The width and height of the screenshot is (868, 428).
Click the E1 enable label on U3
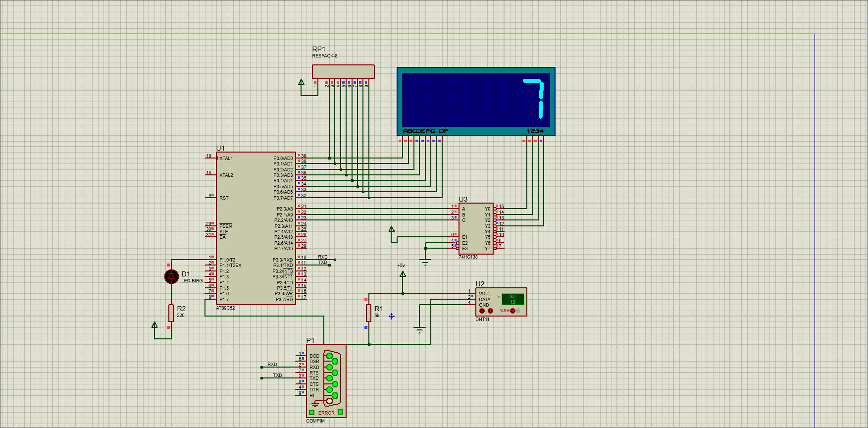click(465, 237)
